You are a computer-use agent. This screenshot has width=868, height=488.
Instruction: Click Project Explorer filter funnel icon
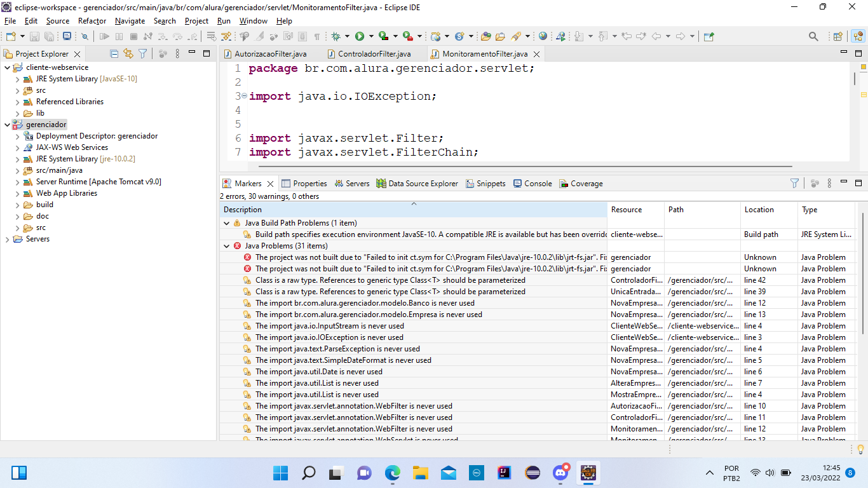coord(143,54)
